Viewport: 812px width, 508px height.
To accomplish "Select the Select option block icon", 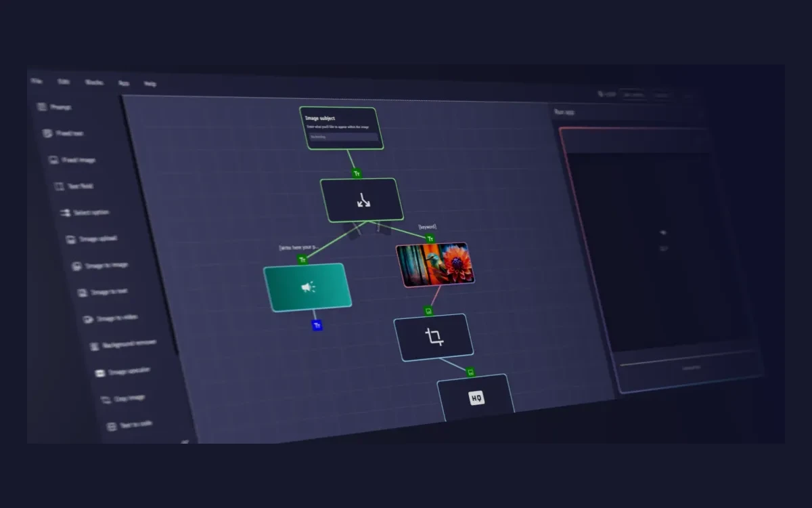I will (x=66, y=213).
